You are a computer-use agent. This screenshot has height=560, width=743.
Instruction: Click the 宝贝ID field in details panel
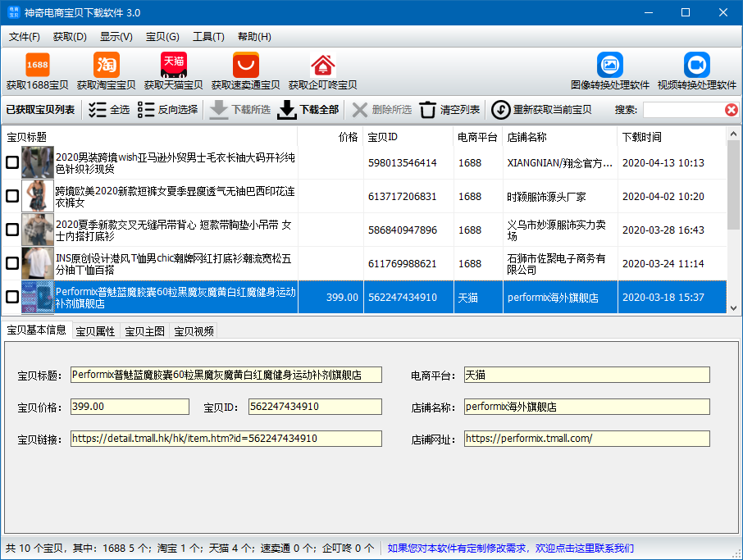tap(315, 407)
